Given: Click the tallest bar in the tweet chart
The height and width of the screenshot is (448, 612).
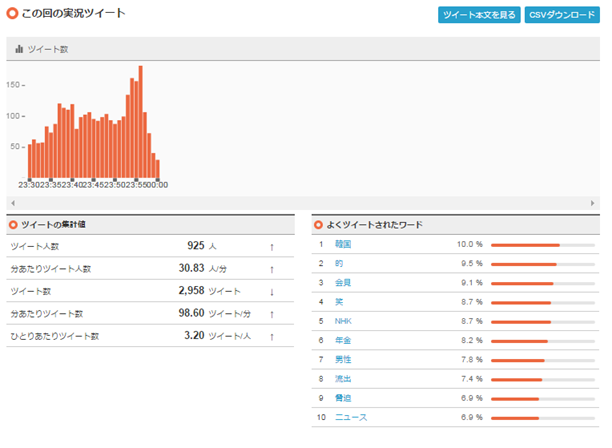Looking at the screenshot, I should point(141,122).
